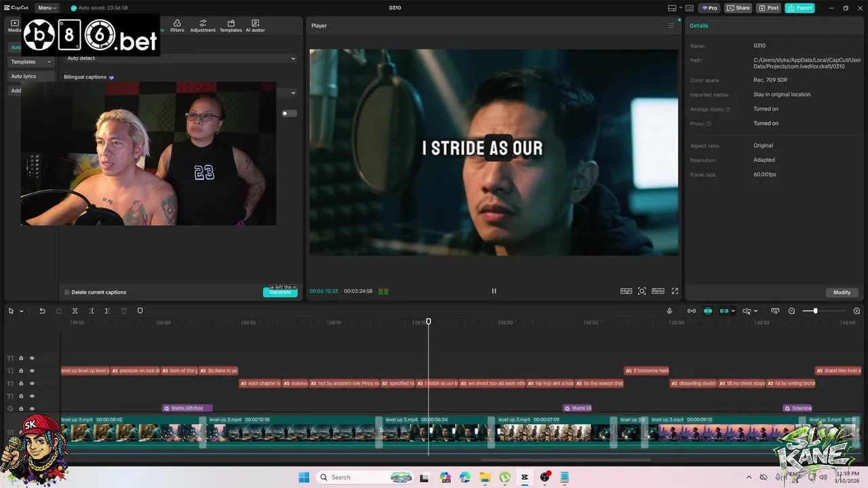
Task: Open File Explorer from taskbar
Action: 485,477
